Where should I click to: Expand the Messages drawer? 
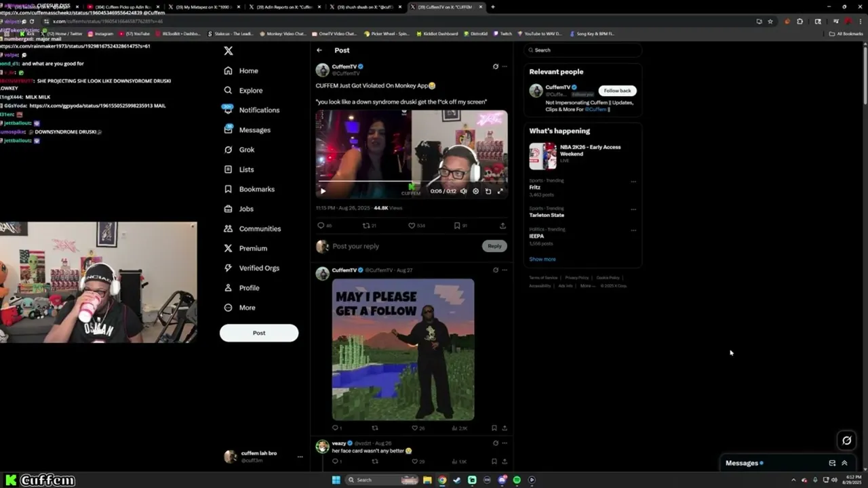[844, 463]
